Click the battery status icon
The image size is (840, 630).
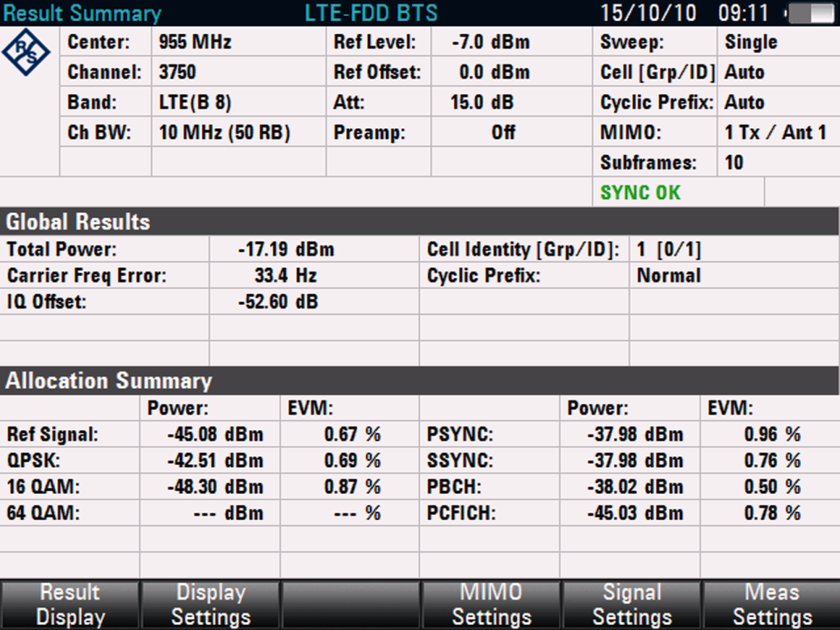[809, 13]
